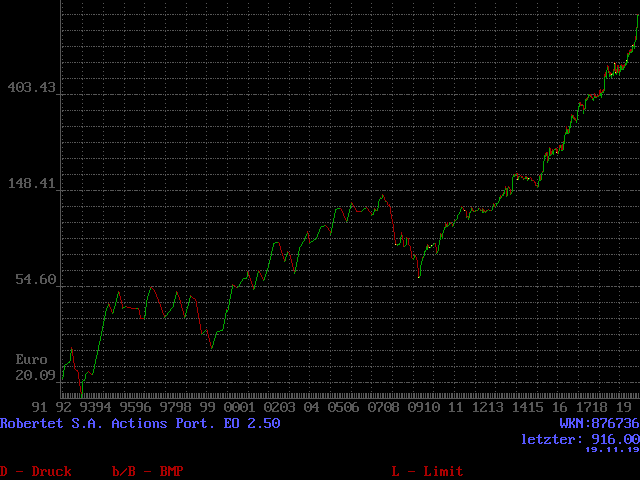The height and width of the screenshot is (480, 640).
Task: Click year 91 on the time axis
Action: (40, 408)
